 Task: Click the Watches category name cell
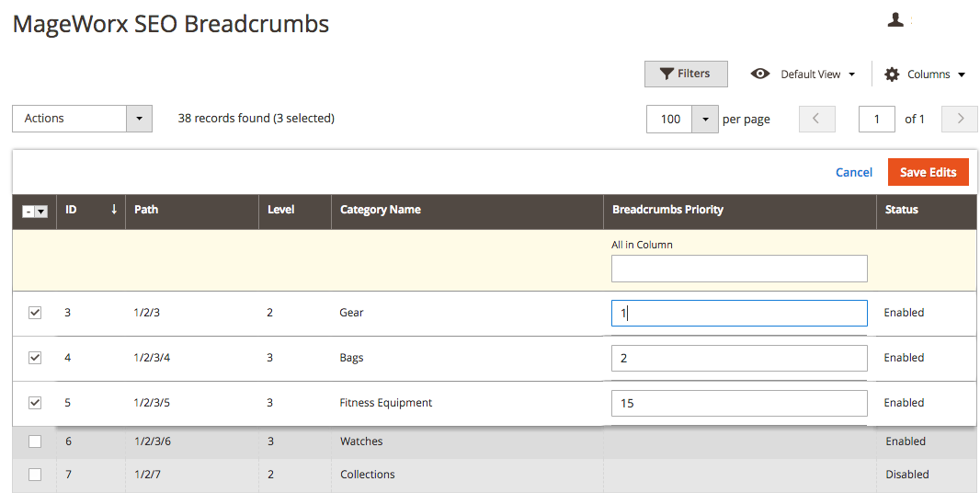pyautogui.click(x=361, y=441)
